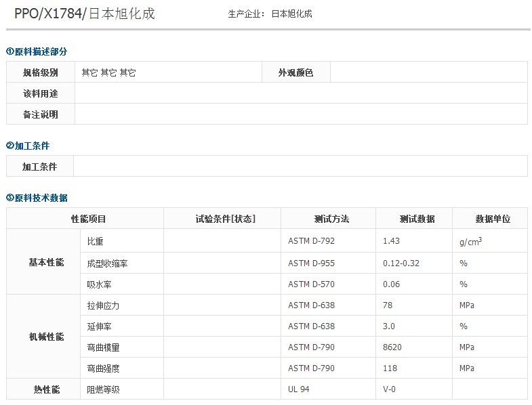Click the 78 tensile stress value
This screenshot has width=532, height=405.
click(x=388, y=305)
